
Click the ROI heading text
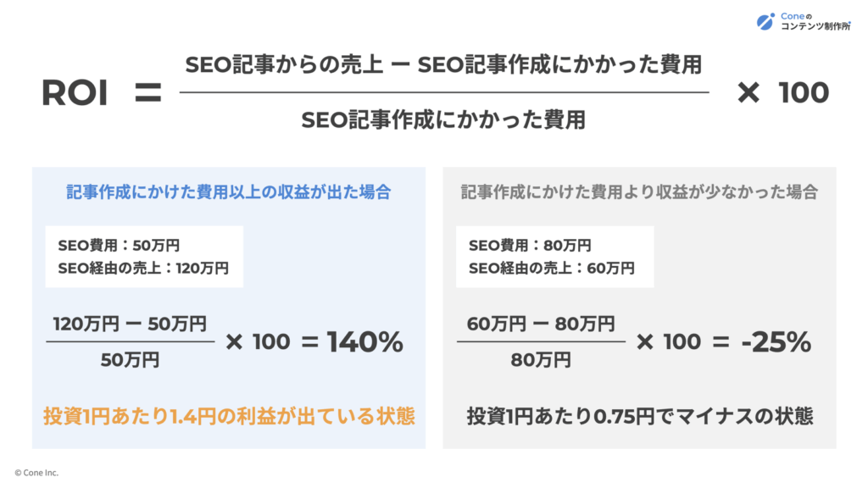click(x=75, y=92)
